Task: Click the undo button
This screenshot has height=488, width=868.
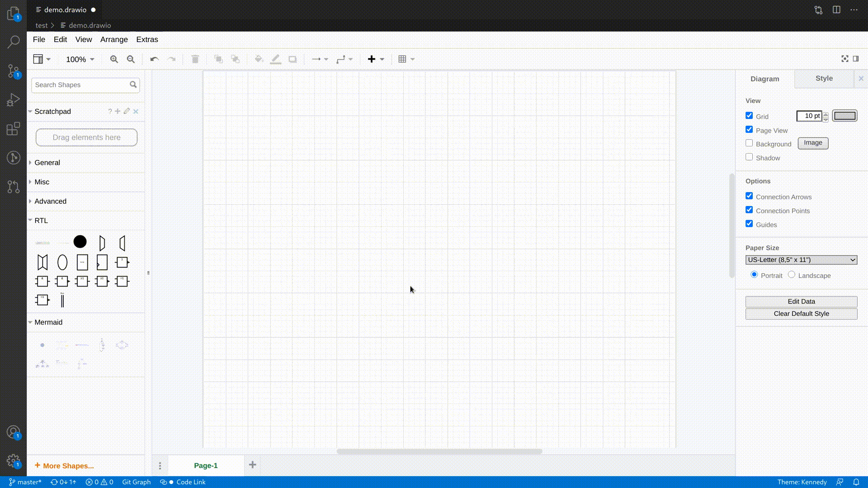Action: tap(155, 58)
